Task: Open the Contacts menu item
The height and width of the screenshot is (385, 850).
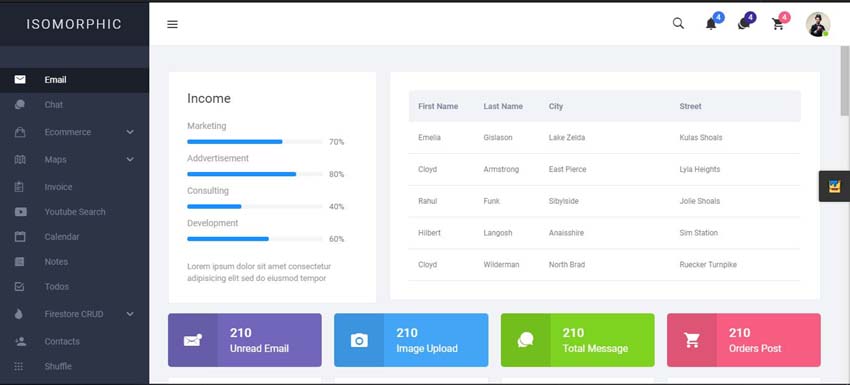Action: [x=74, y=341]
